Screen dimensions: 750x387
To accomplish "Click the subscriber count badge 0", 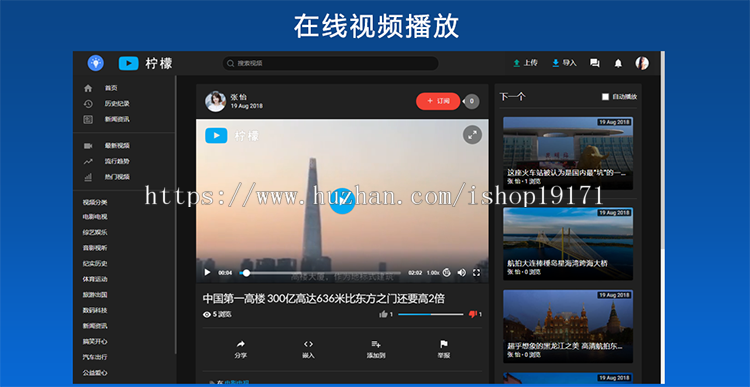I will click(x=472, y=101).
